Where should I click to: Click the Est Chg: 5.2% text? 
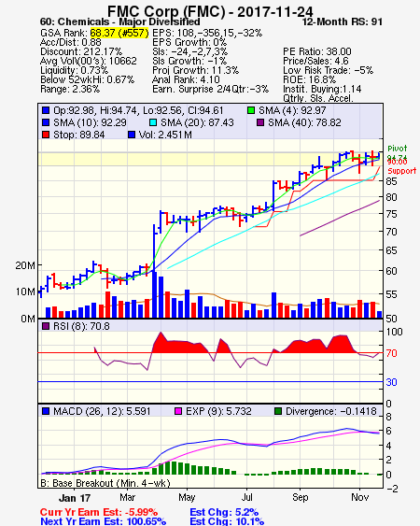[224, 512]
